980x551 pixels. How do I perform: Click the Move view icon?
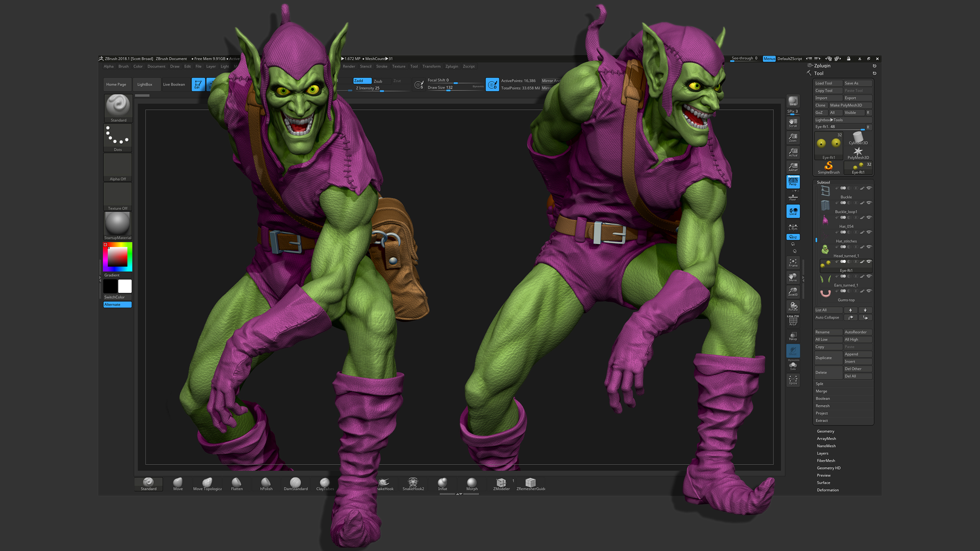(x=793, y=277)
